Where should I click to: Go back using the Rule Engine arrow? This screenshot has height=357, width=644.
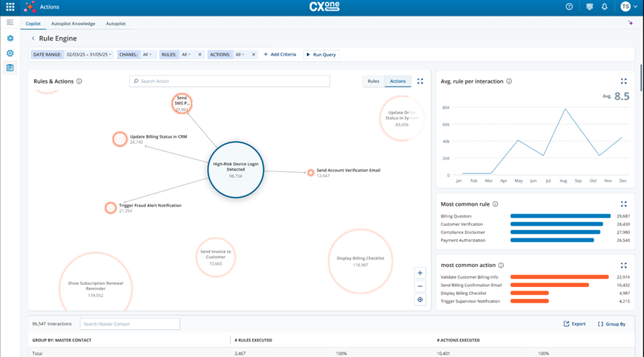coord(33,39)
